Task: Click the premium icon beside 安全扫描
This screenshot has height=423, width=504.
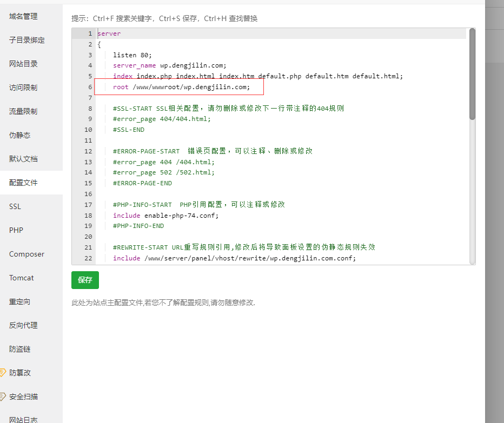Action: [x=3, y=397]
